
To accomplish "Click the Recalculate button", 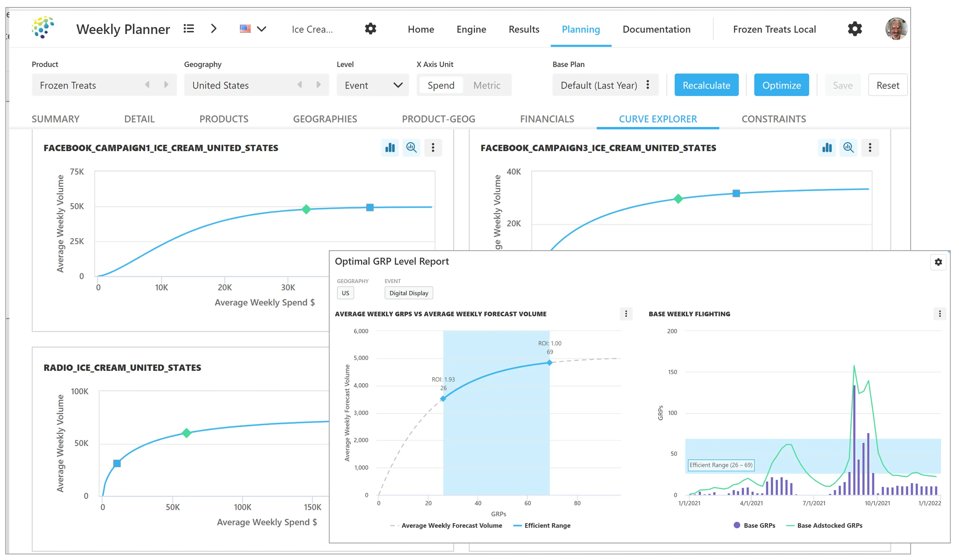I will (x=706, y=85).
